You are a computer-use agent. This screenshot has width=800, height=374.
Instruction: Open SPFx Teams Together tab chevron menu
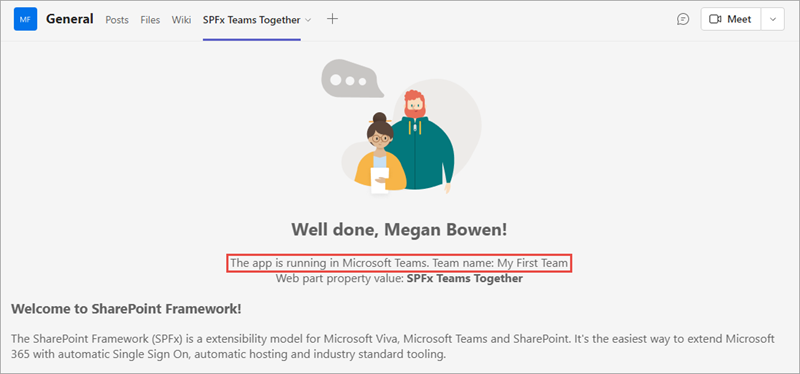(x=308, y=20)
